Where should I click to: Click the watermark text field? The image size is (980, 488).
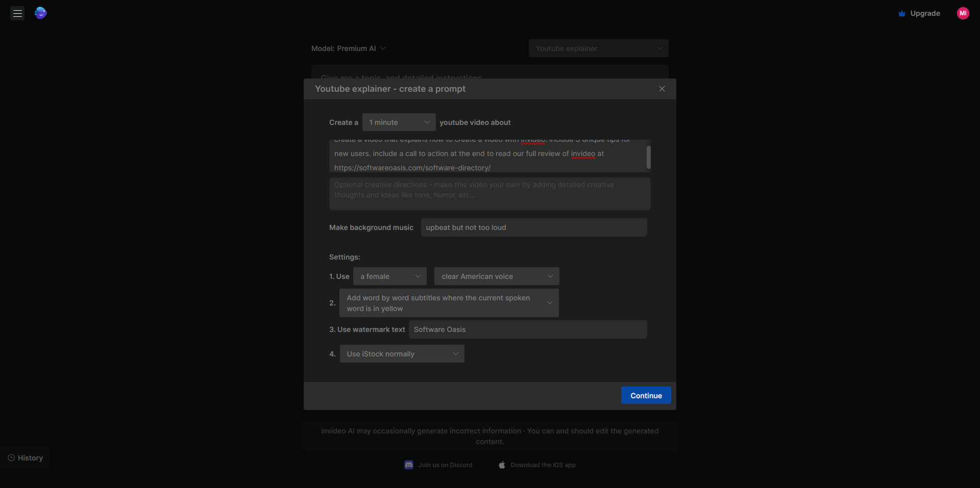[x=527, y=329]
